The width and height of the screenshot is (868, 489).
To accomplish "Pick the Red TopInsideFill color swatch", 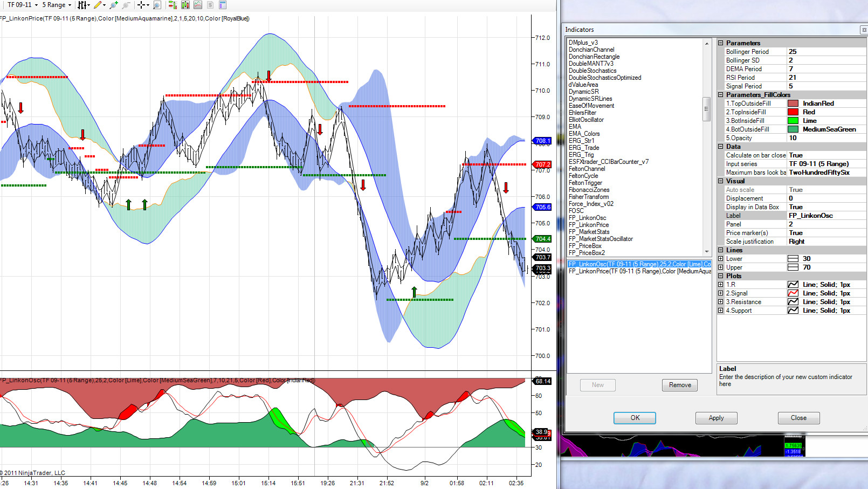I will pos(793,112).
